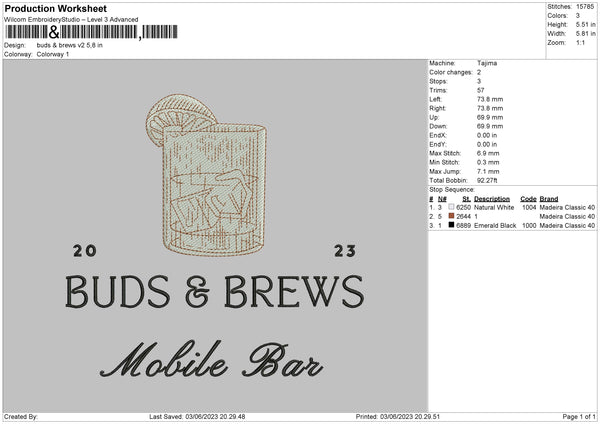Click the Right value 73.8 mm

coord(490,108)
